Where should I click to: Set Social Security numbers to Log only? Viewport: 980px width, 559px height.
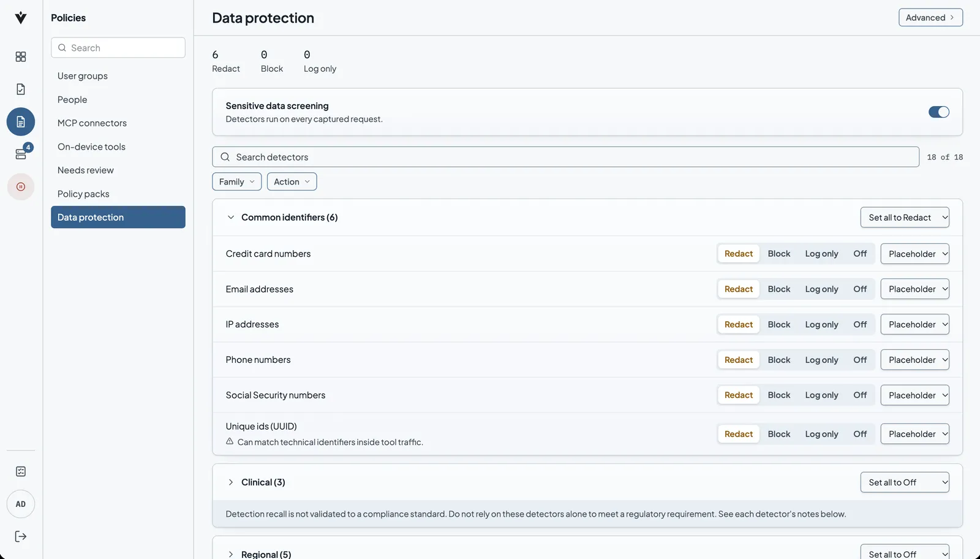(821, 395)
